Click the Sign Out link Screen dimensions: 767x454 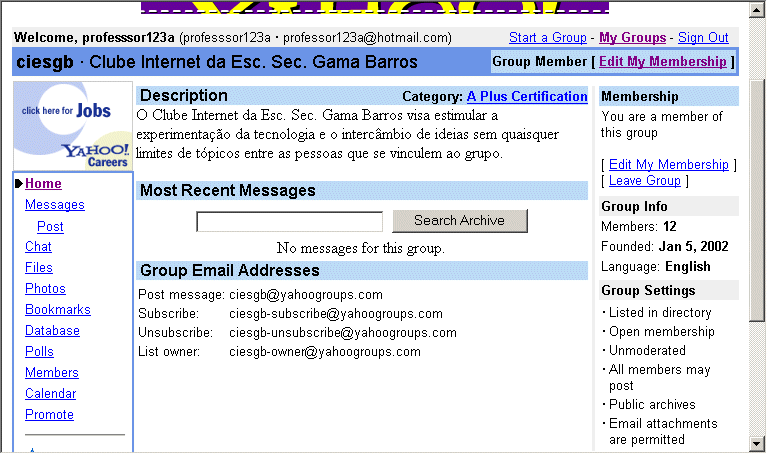tap(703, 38)
